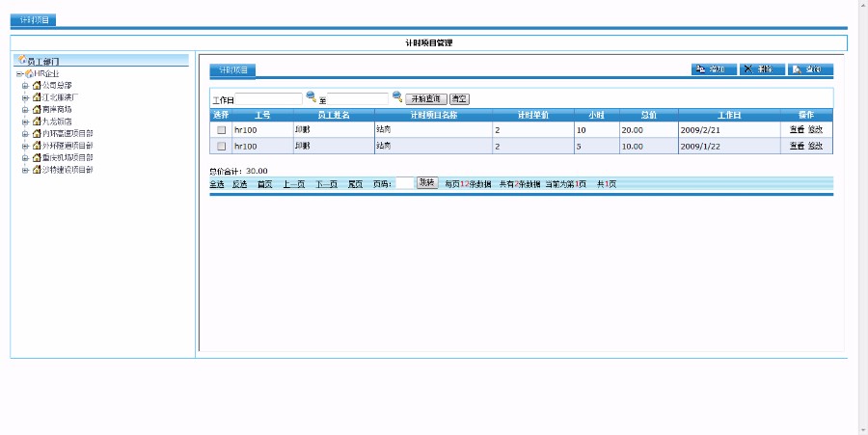
Task: Select HR企业 root label in tree
Action: pos(46,73)
